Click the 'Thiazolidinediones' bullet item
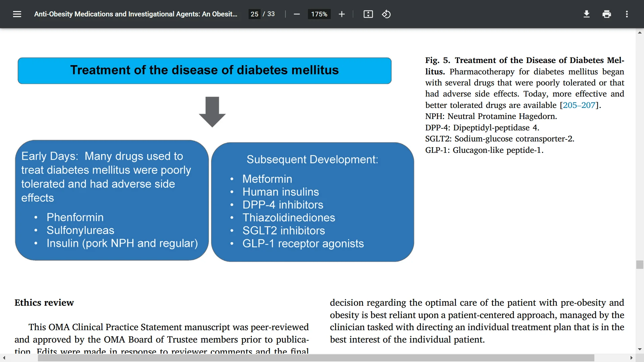Screen dimensions: 644x362 [289, 218]
